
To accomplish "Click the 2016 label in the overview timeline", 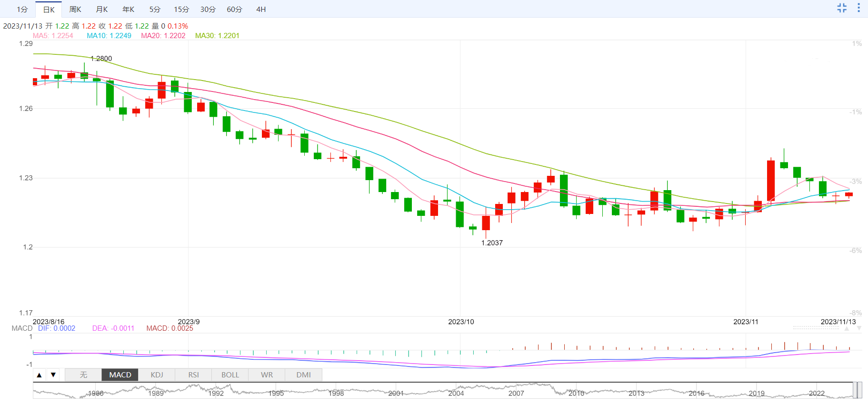I will tap(696, 394).
